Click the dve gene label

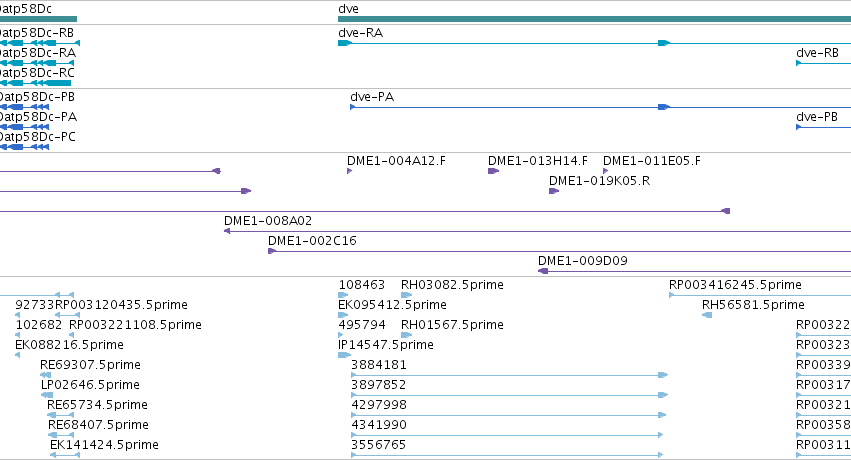pyautogui.click(x=348, y=9)
